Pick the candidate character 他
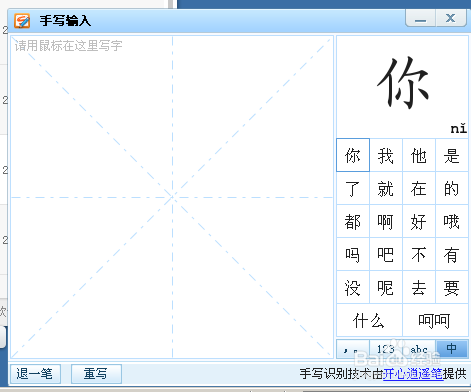Image resolution: width=471 pixels, height=392 pixels. (419, 155)
